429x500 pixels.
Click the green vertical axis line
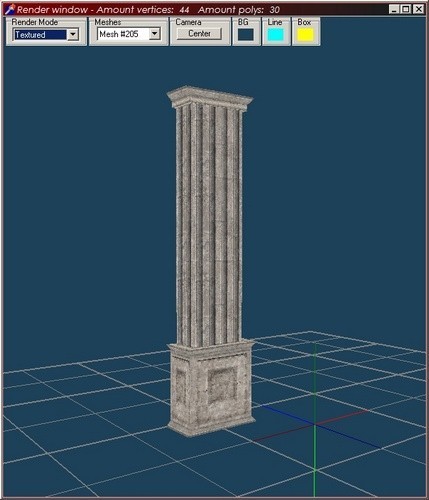click(x=314, y=420)
